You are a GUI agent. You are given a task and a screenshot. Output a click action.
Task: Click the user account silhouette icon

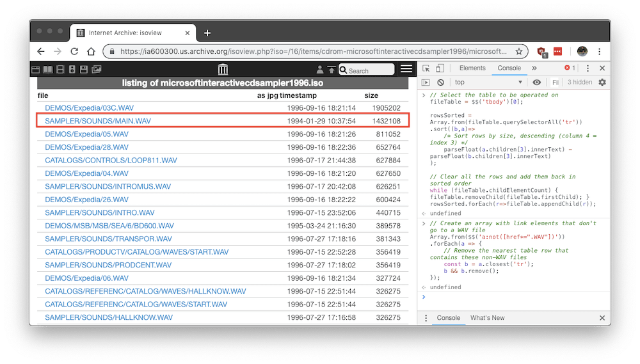[320, 70]
